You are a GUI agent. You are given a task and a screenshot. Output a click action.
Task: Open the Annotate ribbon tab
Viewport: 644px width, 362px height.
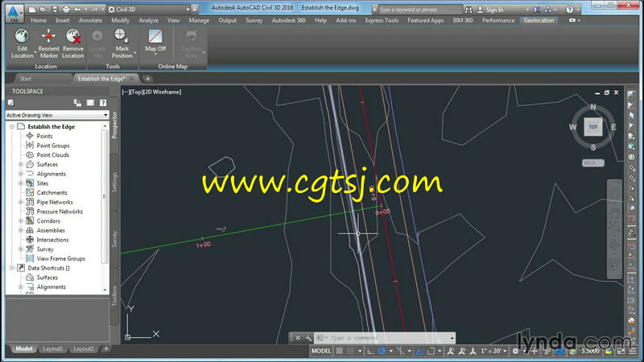tap(90, 20)
